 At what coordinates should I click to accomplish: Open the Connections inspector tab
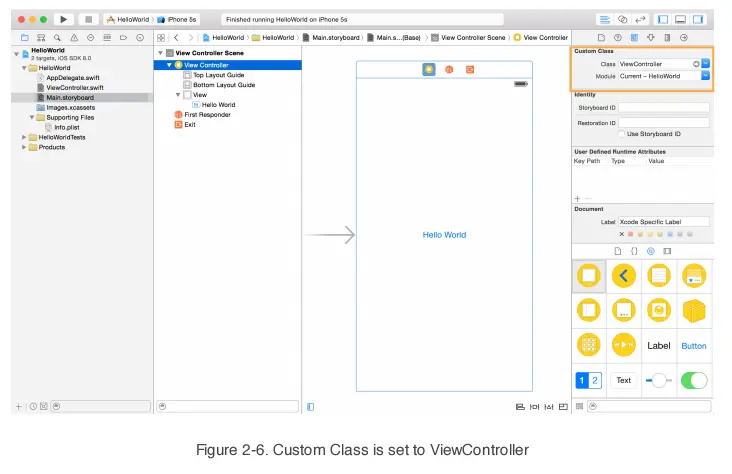coord(683,38)
